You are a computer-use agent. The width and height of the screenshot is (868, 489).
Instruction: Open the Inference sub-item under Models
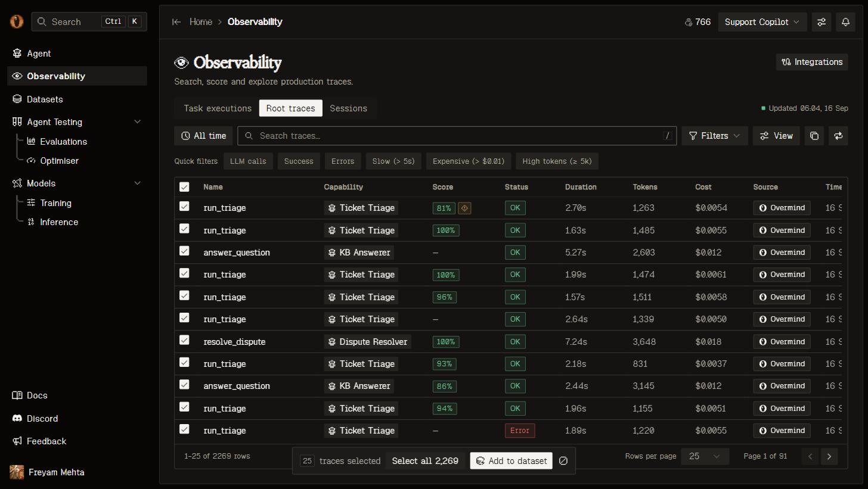(58, 222)
